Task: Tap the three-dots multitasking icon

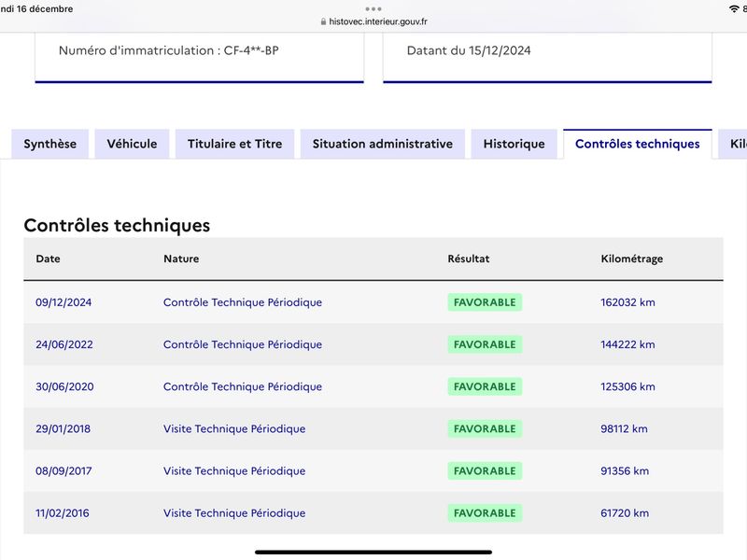Action: tap(373, 8)
